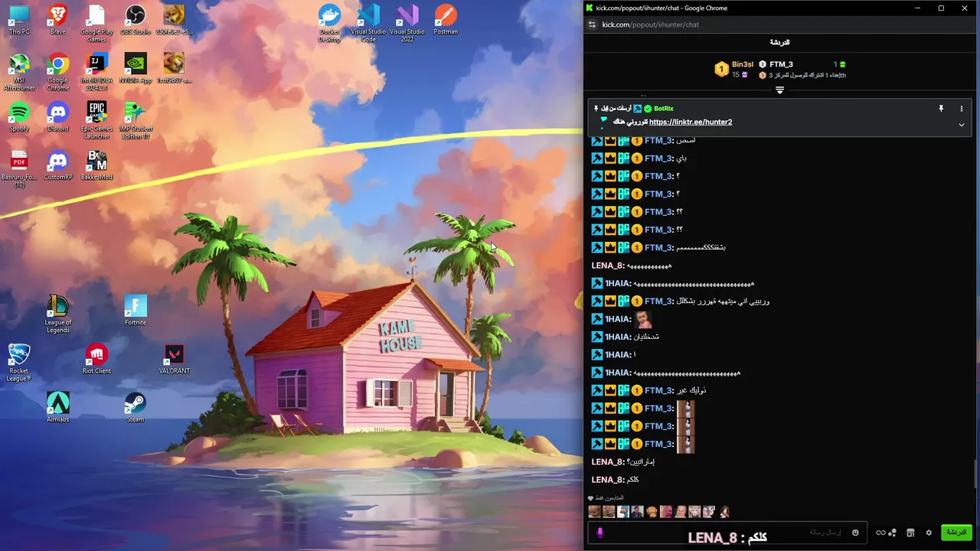Click the chat header title 'الدردشة'
The image size is (980, 551).
[779, 43]
